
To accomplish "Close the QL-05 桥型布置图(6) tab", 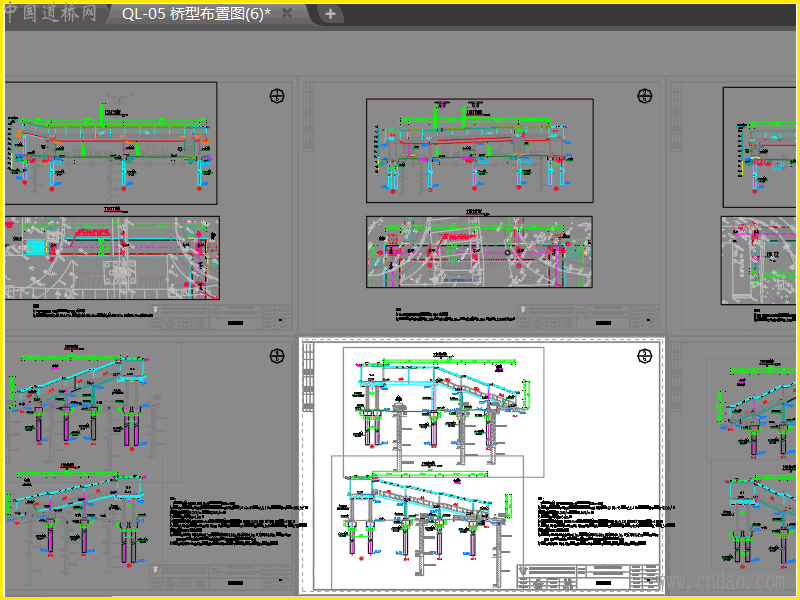I will coord(287,13).
